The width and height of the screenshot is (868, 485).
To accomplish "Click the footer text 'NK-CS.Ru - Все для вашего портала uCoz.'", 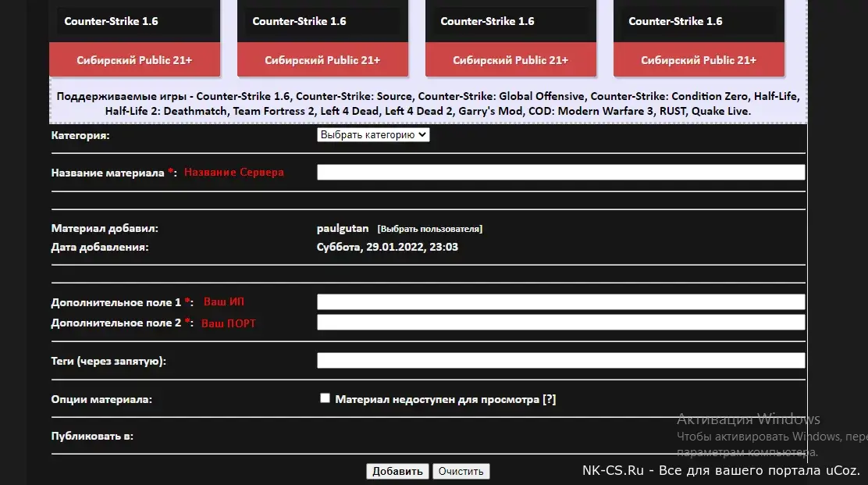I will [721, 471].
